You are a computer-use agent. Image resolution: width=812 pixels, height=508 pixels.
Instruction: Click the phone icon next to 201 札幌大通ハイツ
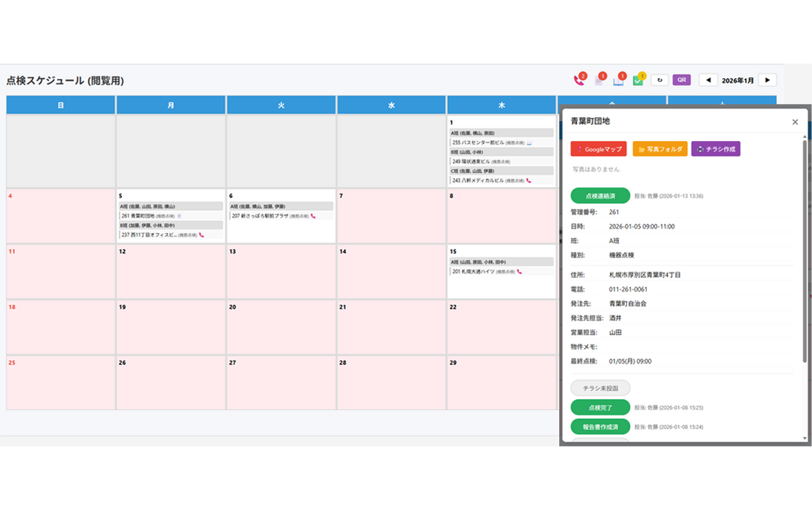(x=519, y=272)
